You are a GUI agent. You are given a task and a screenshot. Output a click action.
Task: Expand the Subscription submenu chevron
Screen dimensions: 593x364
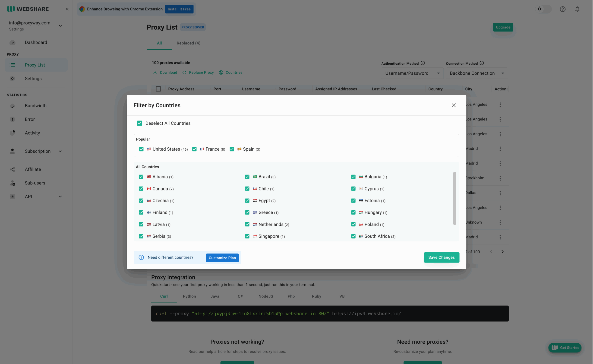coord(60,151)
